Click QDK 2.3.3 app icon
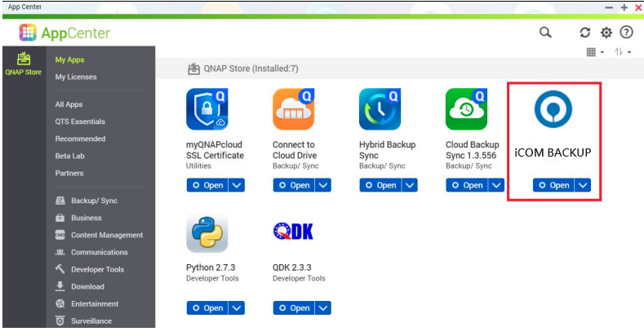 pyautogui.click(x=293, y=232)
